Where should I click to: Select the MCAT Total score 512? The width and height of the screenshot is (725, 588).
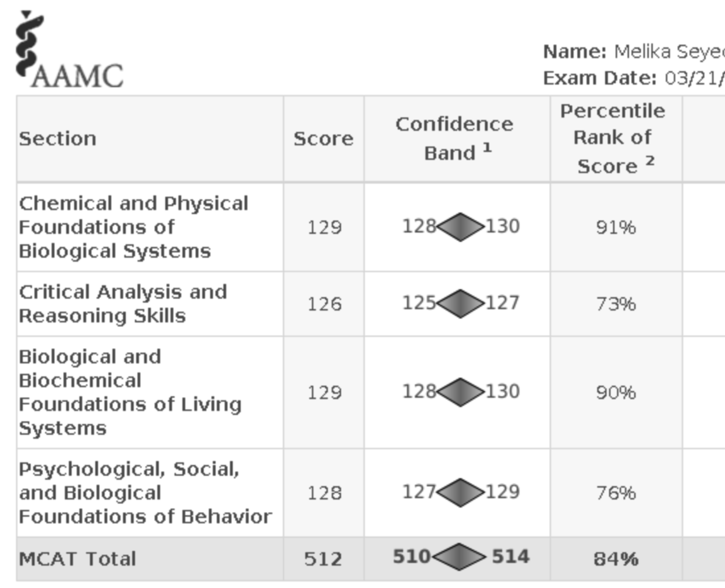coord(323,559)
